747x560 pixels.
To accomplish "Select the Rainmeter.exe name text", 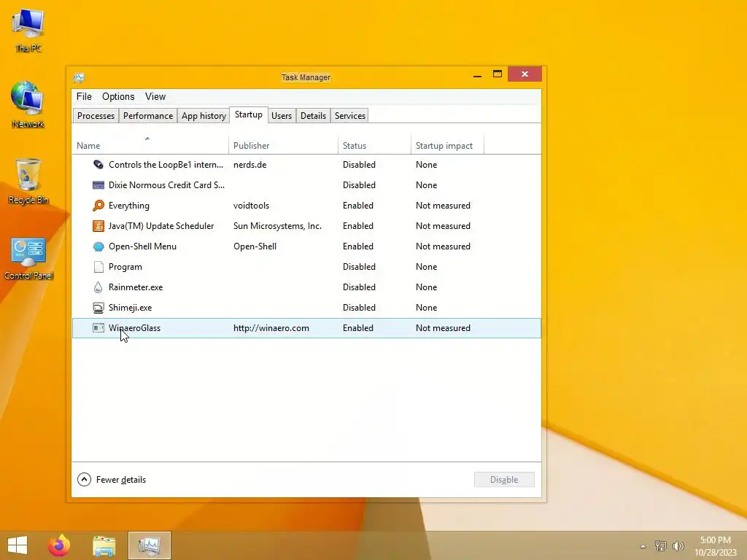I will point(135,287).
